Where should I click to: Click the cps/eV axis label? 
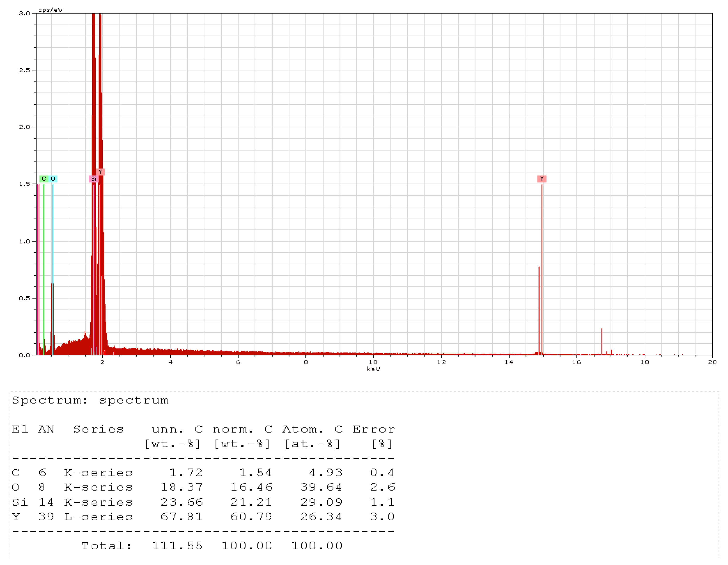tap(50, 10)
